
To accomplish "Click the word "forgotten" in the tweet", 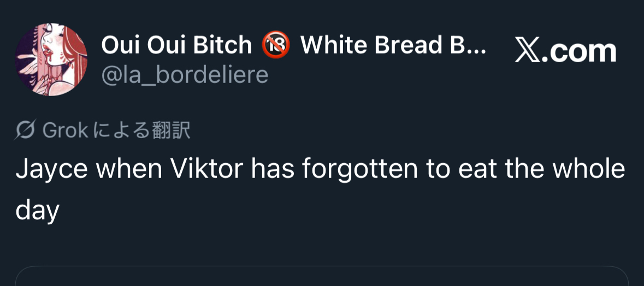I will (x=360, y=170).
